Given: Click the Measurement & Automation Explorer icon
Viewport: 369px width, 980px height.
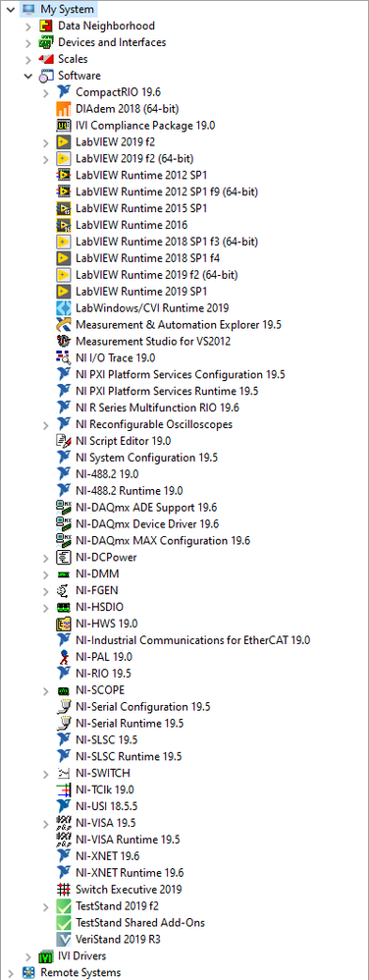Looking at the screenshot, I should [64, 324].
